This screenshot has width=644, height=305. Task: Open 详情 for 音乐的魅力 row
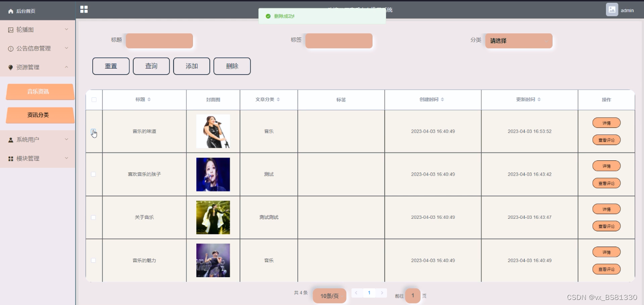coord(606,252)
